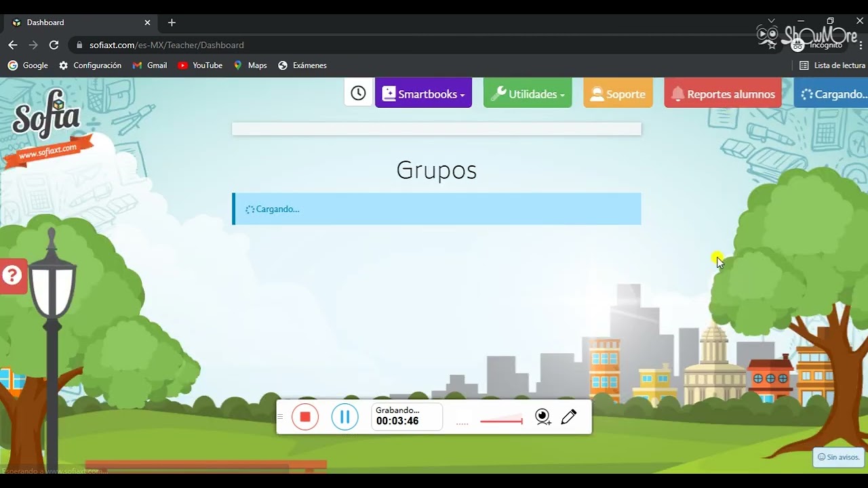Expand the Utilidades dropdown menu
This screenshot has width=868, height=488.
click(x=528, y=94)
